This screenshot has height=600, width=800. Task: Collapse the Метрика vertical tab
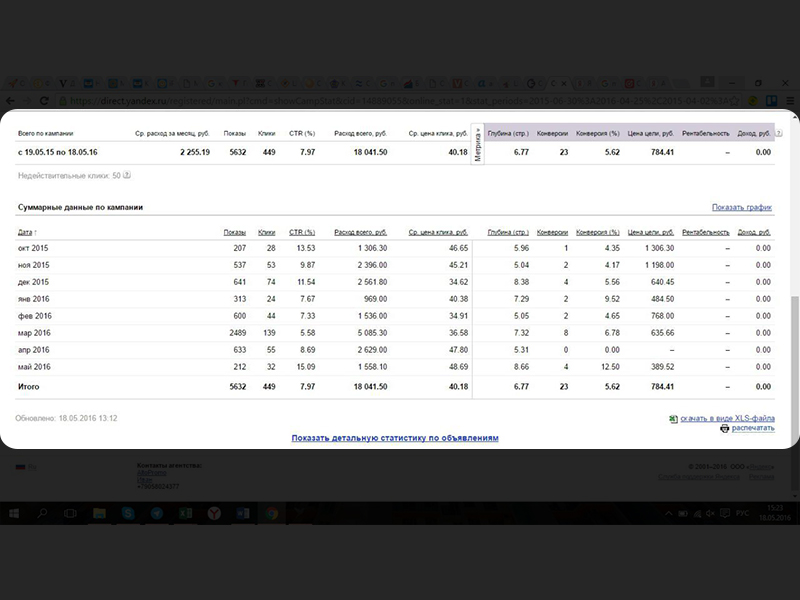(x=478, y=144)
